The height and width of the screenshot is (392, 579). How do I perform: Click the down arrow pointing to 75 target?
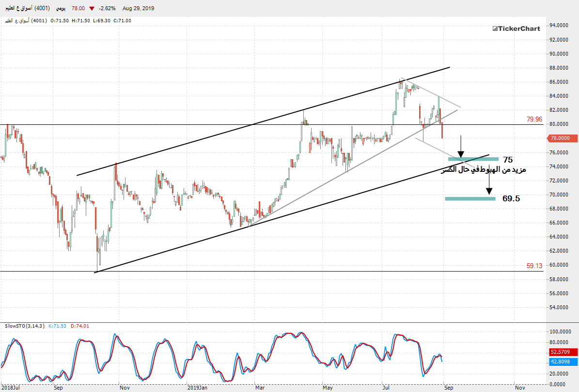(x=460, y=145)
